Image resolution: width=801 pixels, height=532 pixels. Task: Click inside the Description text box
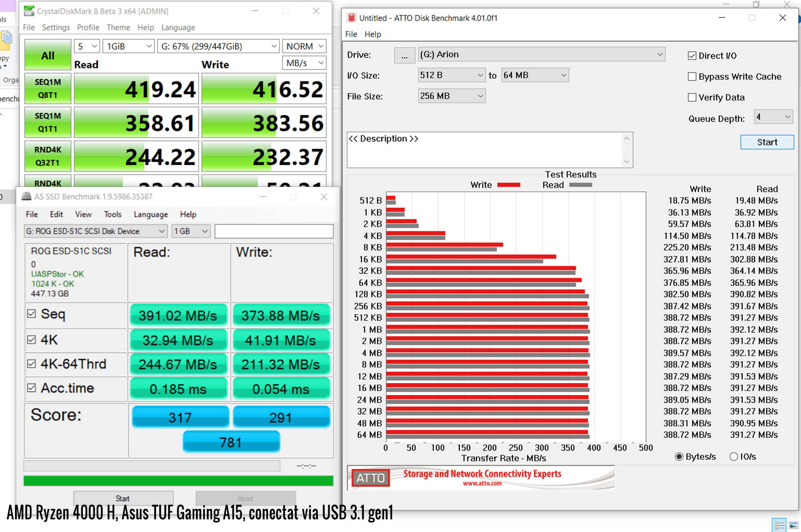(484, 150)
